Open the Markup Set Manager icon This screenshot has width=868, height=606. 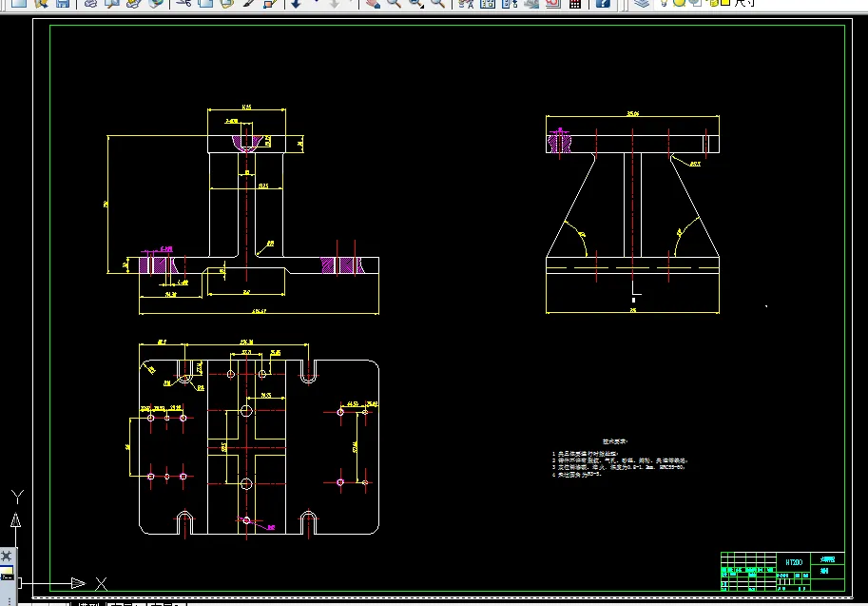click(553, 3)
